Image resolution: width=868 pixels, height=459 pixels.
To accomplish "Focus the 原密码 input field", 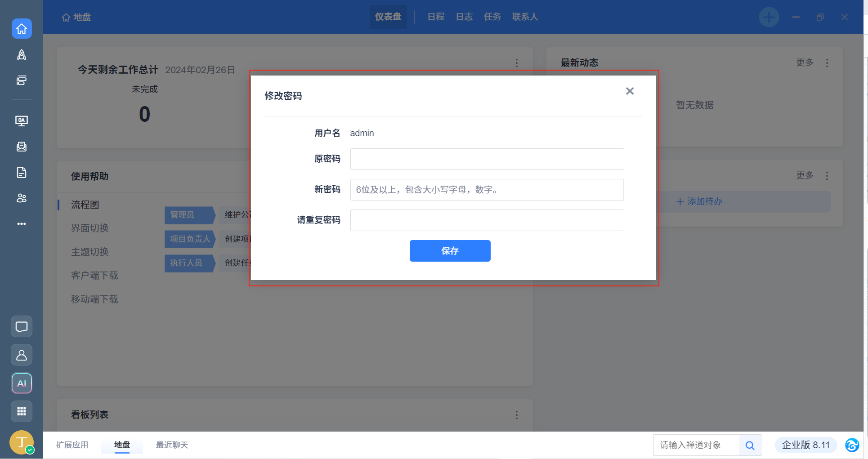I will (487, 159).
